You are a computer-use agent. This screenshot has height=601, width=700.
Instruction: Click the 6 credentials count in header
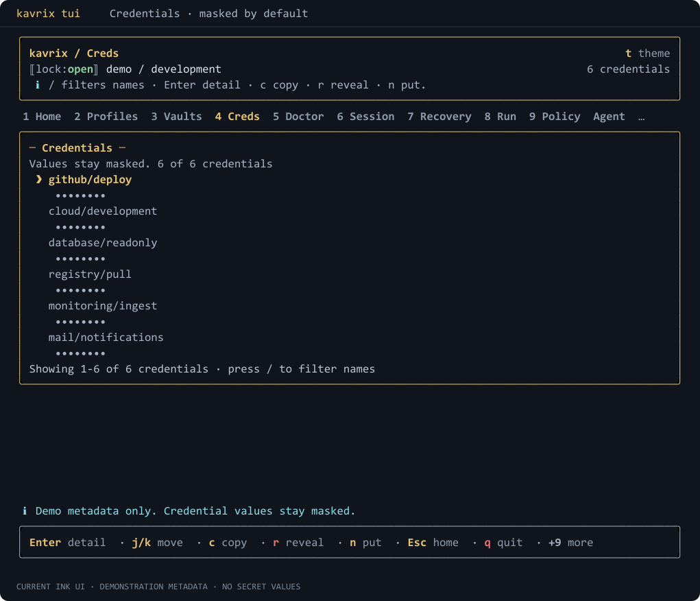628,69
